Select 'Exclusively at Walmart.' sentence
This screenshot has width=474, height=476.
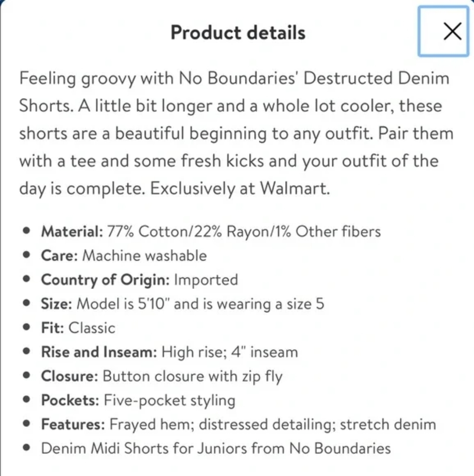240,188
